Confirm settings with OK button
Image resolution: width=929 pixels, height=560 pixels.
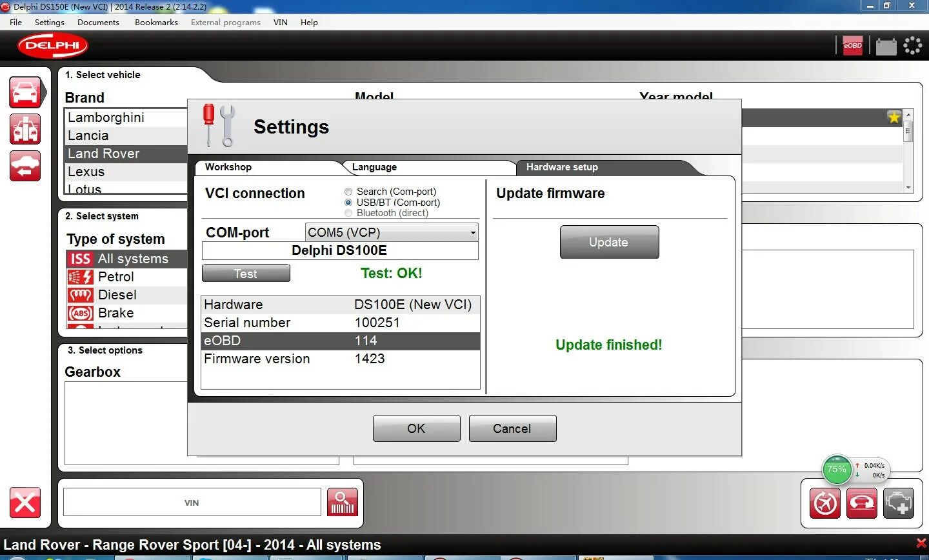coord(416,428)
